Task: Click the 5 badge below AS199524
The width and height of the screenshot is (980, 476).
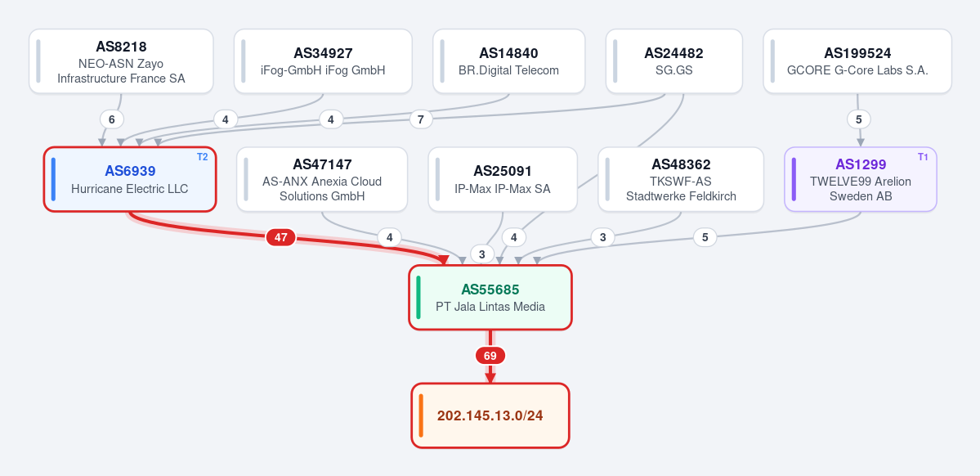Action: [859, 119]
